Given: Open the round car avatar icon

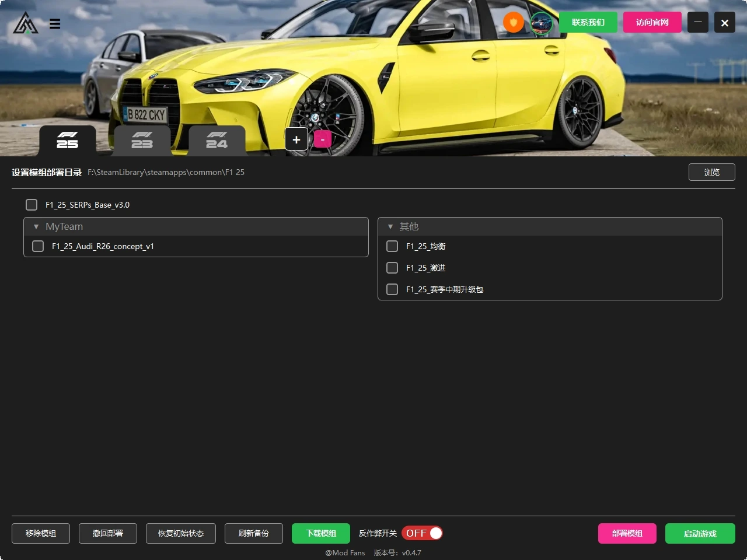Looking at the screenshot, I should pyautogui.click(x=542, y=23).
